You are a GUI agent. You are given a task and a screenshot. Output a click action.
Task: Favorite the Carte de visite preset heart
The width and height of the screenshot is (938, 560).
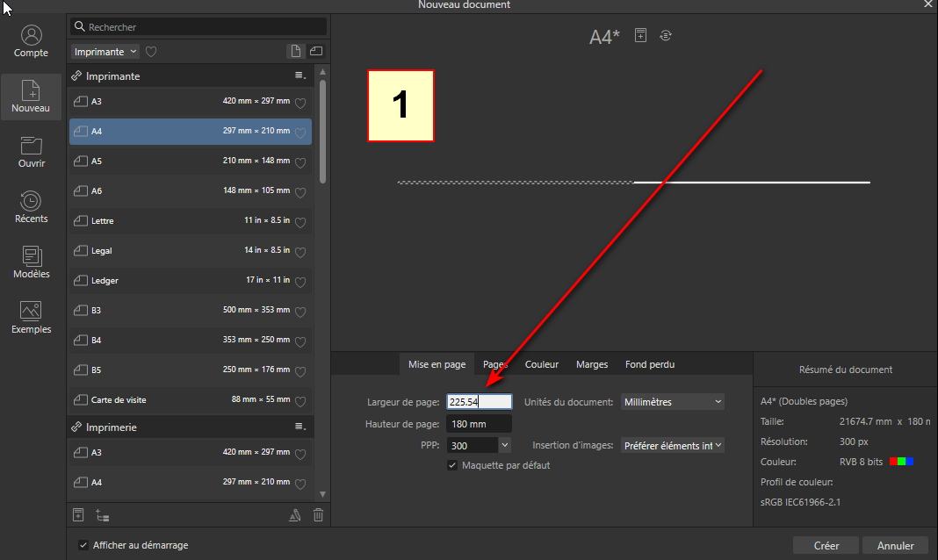point(300,402)
